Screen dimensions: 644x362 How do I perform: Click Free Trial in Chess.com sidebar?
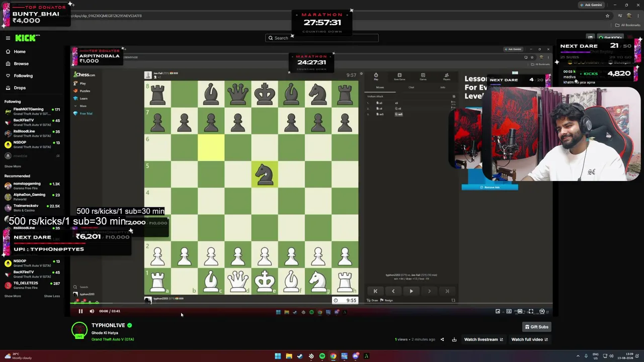point(84,114)
